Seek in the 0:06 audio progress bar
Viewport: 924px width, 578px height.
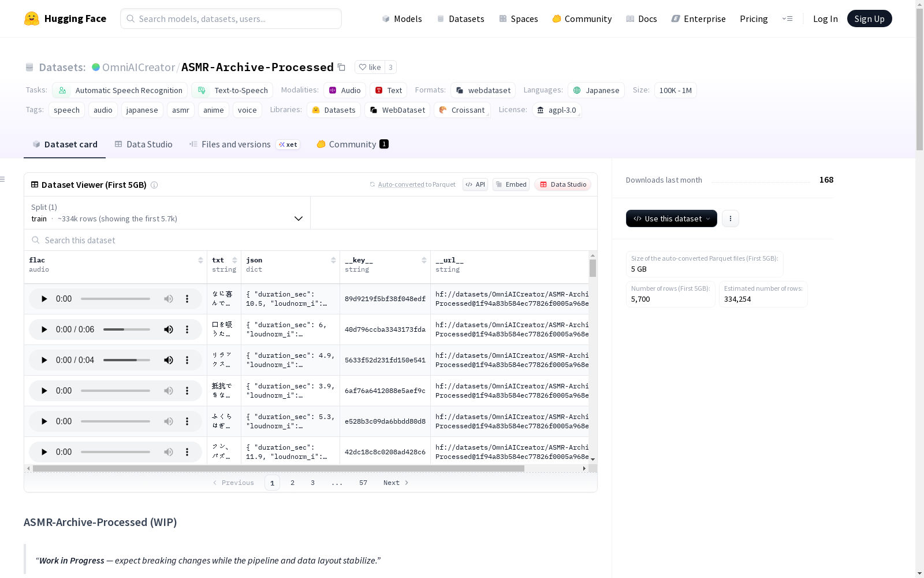[x=126, y=329]
